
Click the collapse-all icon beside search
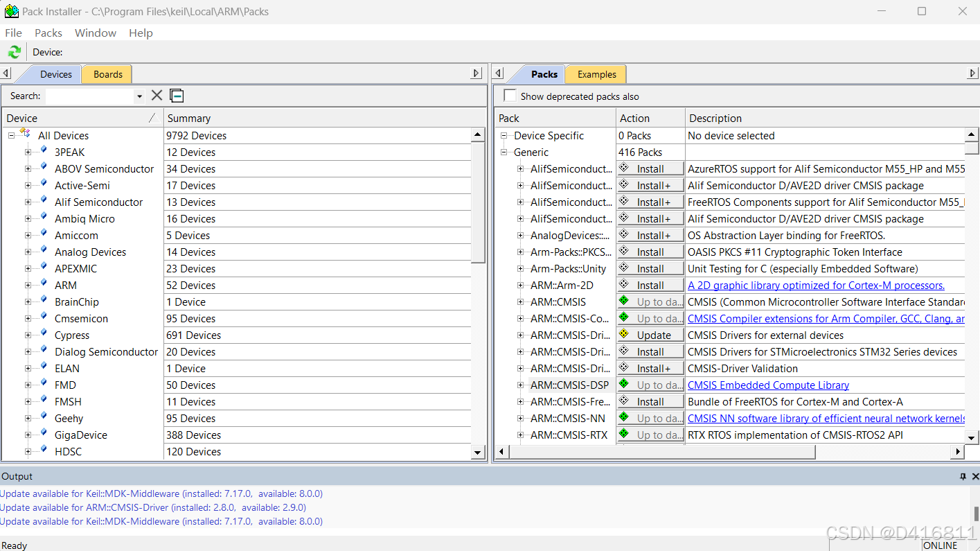click(177, 96)
